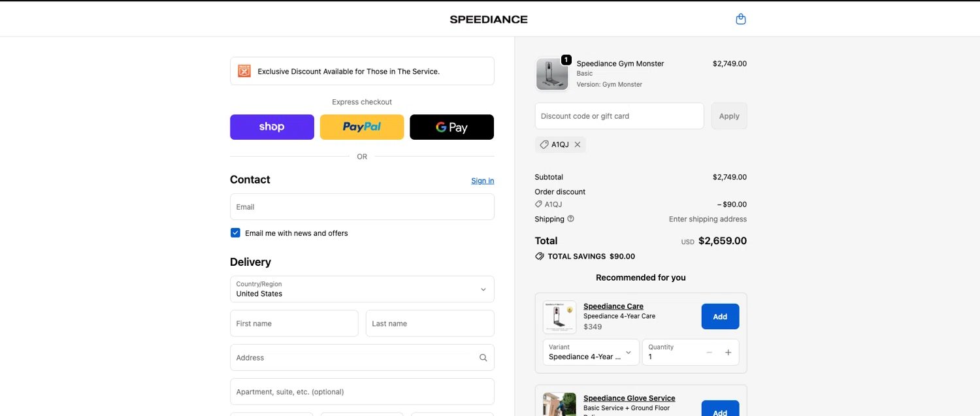Screen dimensions: 980x416
Task: Uncheck Email me with news and offers
Action: coord(235,232)
